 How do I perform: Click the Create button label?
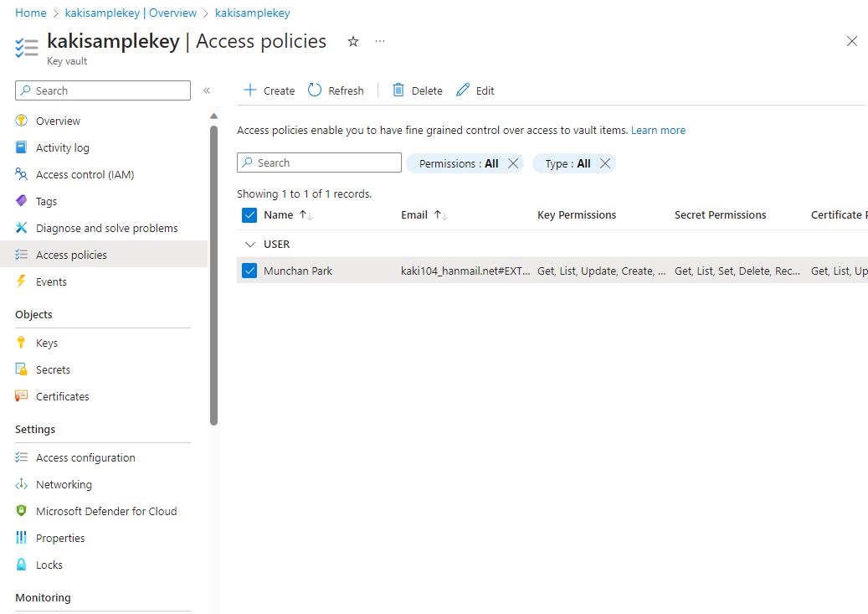279,90
